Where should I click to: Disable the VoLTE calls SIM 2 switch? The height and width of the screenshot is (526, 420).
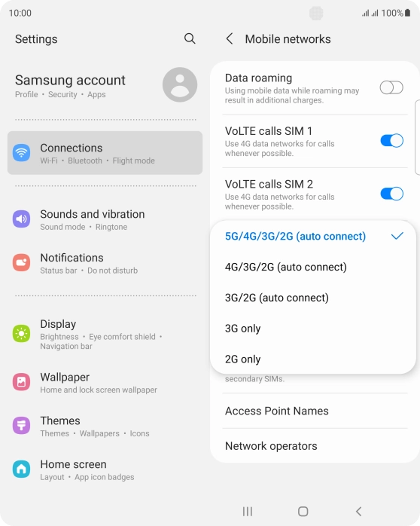(391, 194)
